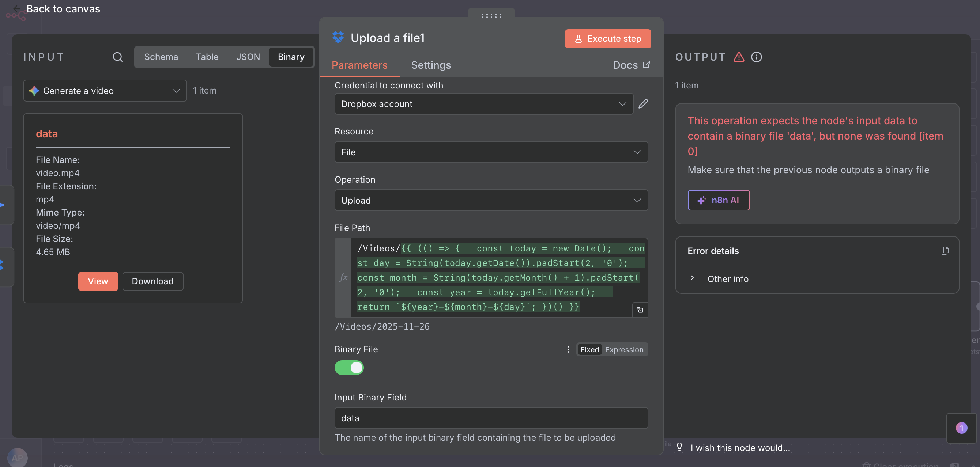Click the Input Binary Field text box

491,418
